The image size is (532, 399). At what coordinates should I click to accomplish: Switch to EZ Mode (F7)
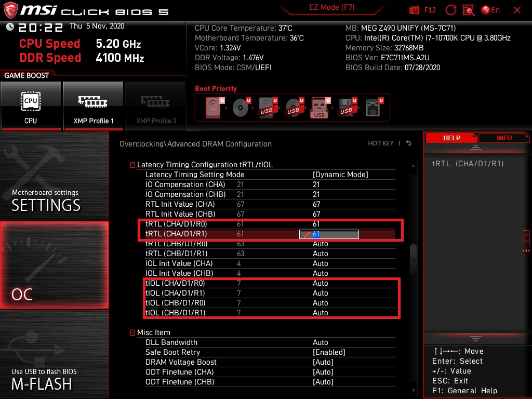(332, 7)
